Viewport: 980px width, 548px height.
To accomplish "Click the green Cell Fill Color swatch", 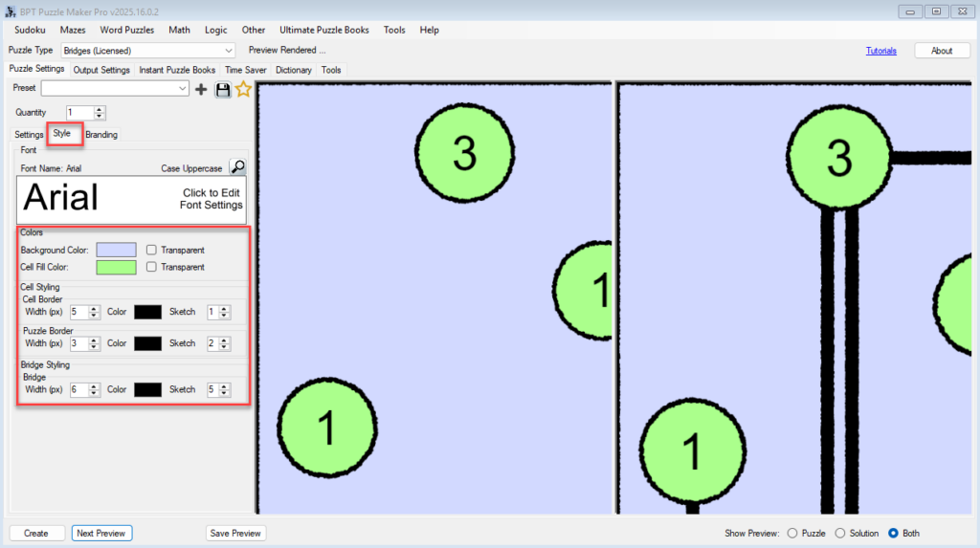I will 116,267.
